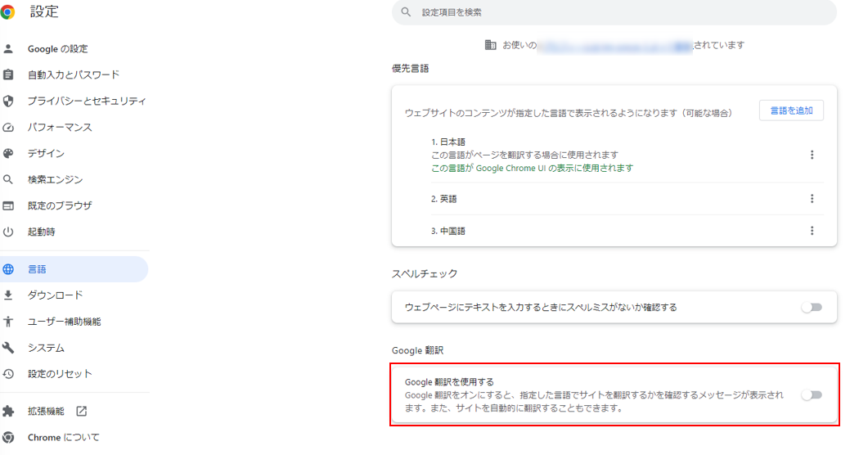Click the power icon for 起動時
The width and height of the screenshot is (868, 455).
tap(8, 232)
